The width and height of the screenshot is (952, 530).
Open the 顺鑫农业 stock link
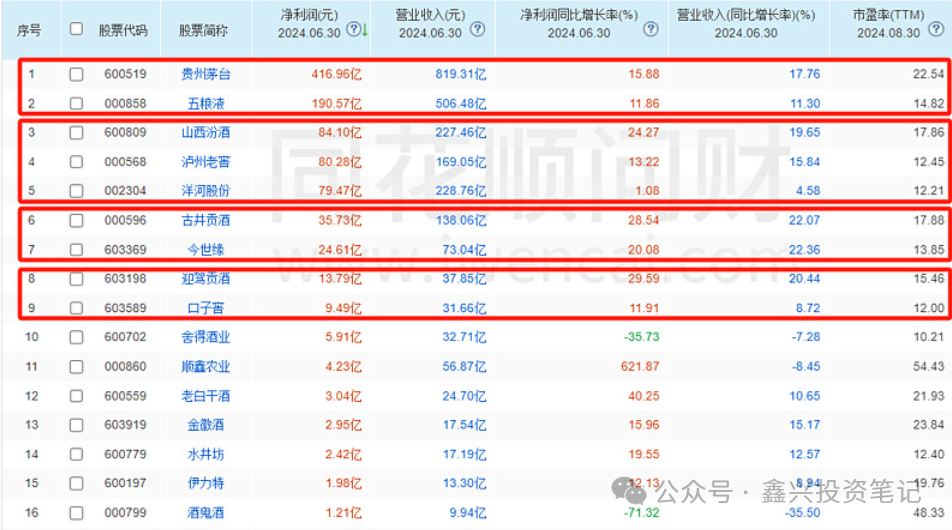[206, 367]
